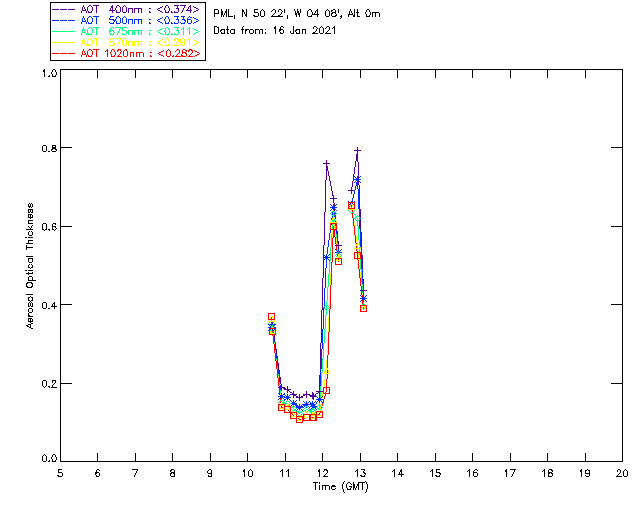This screenshot has width=640, height=512.
Task: Click the lowest red square marker near 0.1
Action: click(300, 419)
